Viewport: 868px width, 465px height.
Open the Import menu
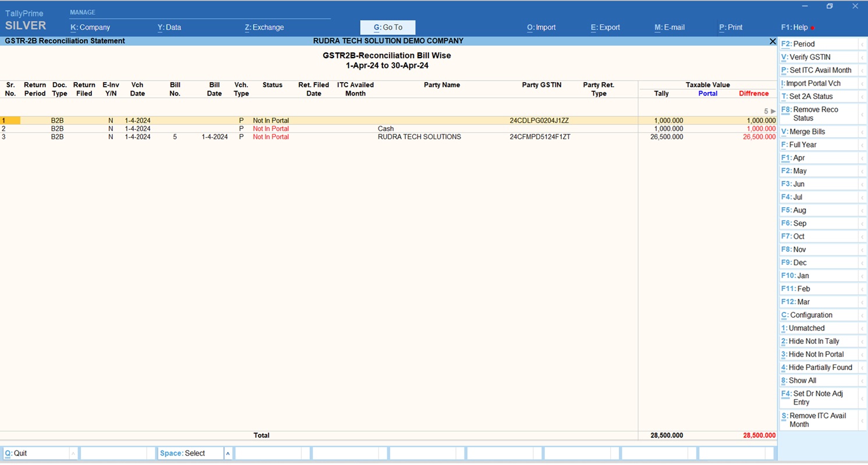click(x=541, y=27)
